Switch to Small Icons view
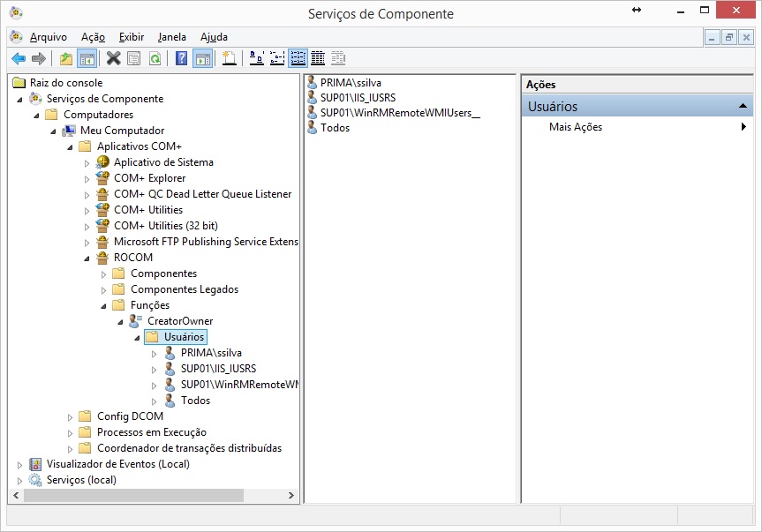Image resolution: width=762 pixels, height=532 pixels. point(277,58)
